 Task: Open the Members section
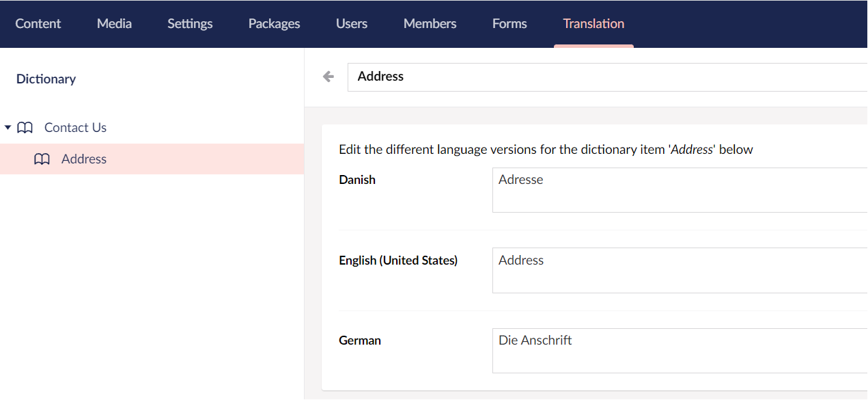click(x=430, y=24)
